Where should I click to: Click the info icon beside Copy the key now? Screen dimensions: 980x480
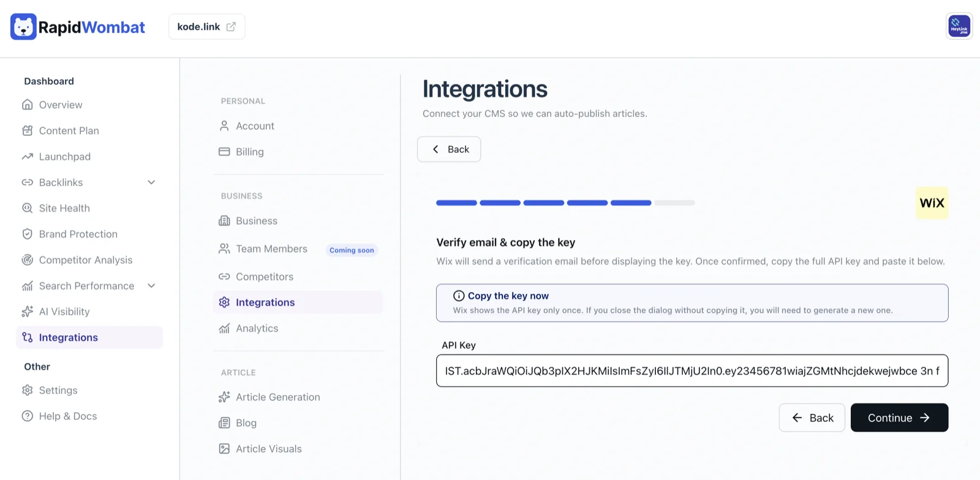tap(459, 296)
